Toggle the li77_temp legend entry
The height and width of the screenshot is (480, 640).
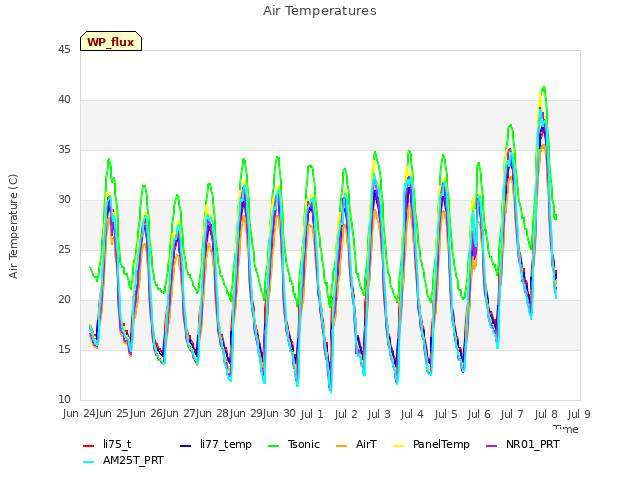tap(216, 444)
